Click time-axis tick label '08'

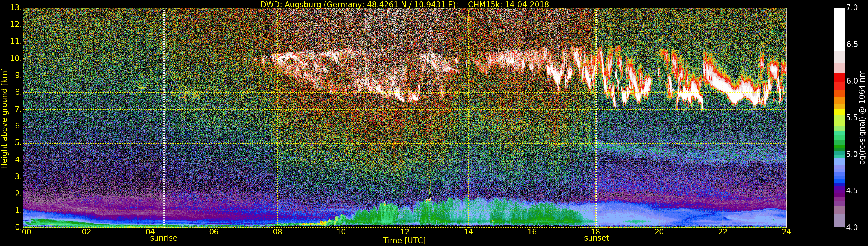tap(277, 232)
